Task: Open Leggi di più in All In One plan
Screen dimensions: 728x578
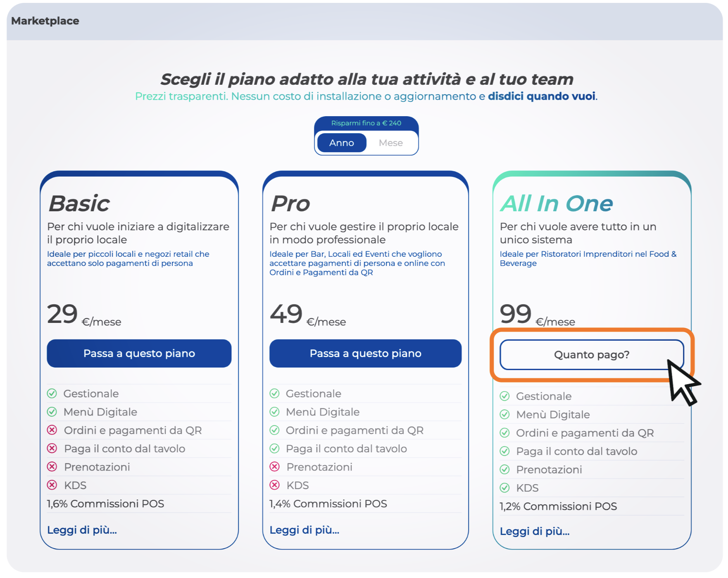Action: pyautogui.click(x=535, y=531)
